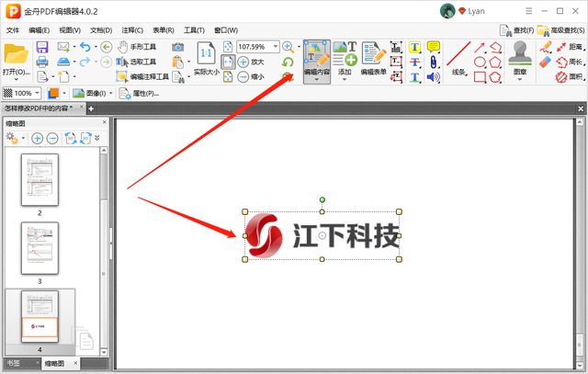Click the 实际大小 actual size button
Image resolution: width=588 pixels, height=374 pixels.
click(x=206, y=59)
